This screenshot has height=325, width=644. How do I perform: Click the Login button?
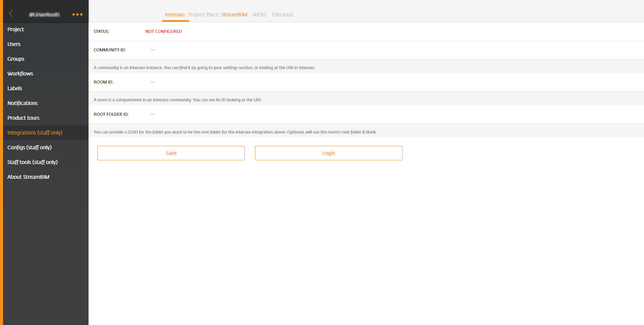coord(329,153)
